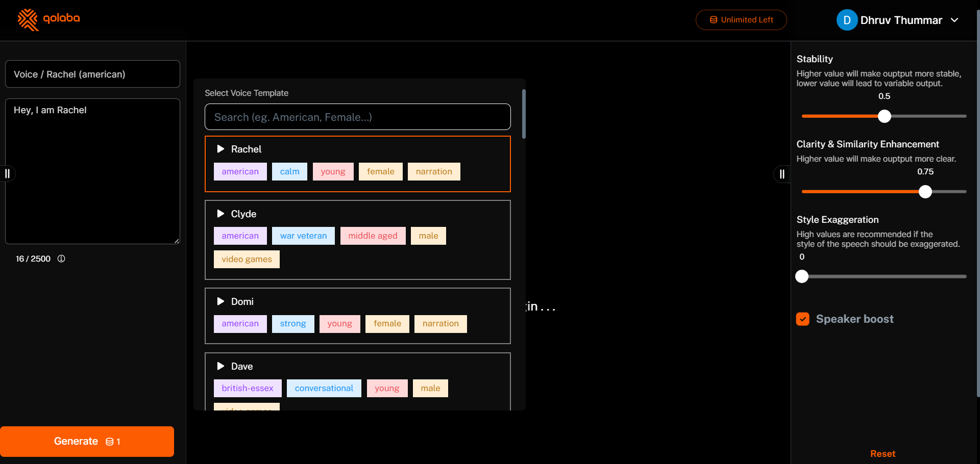Viewport: 980px width, 464px height.
Task: Click the user avatar icon
Action: click(x=846, y=20)
